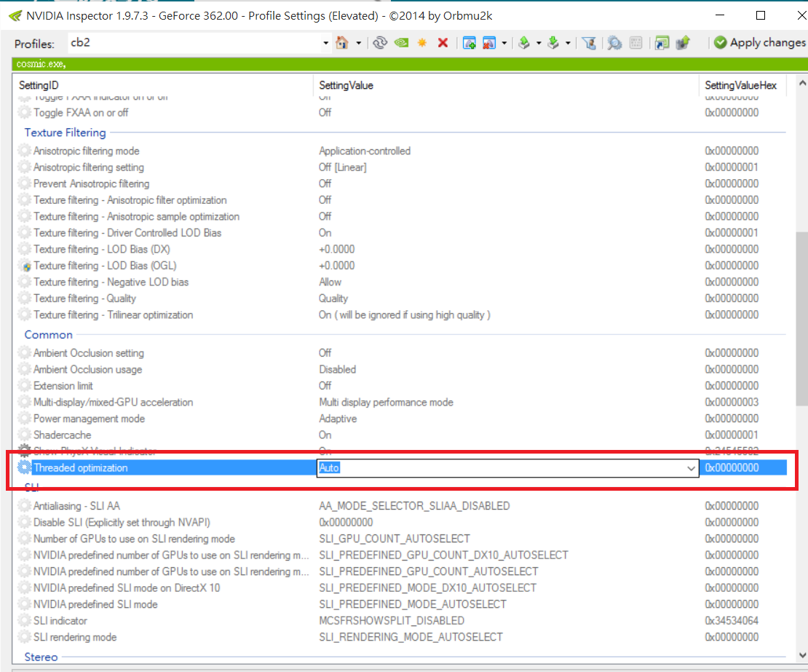Select Negative LOD bias row
The width and height of the screenshot is (808, 672).
point(401,282)
